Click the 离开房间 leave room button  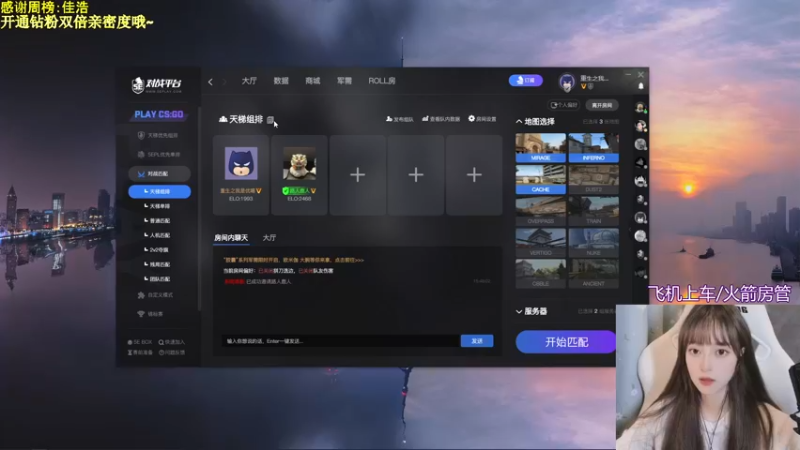pos(602,105)
